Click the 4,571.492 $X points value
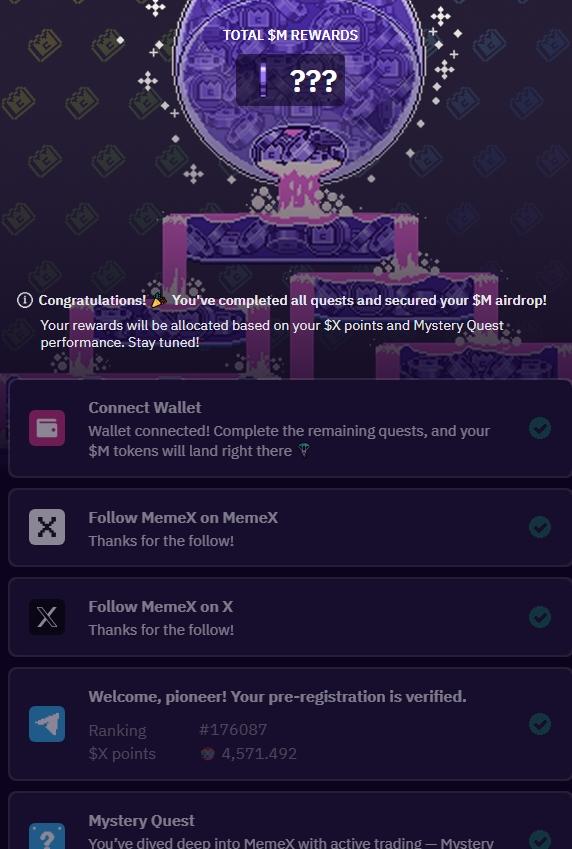Image resolution: width=572 pixels, height=849 pixels. pos(259,754)
